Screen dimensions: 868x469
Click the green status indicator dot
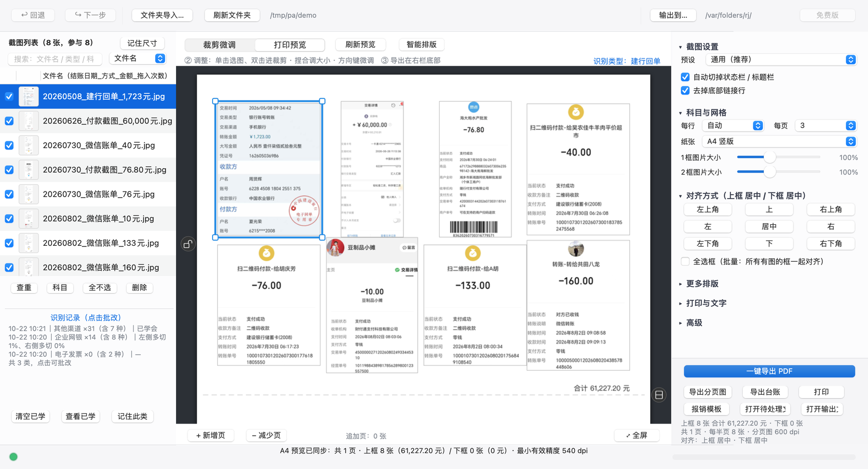pyautogui.click(x=14, y=456)
